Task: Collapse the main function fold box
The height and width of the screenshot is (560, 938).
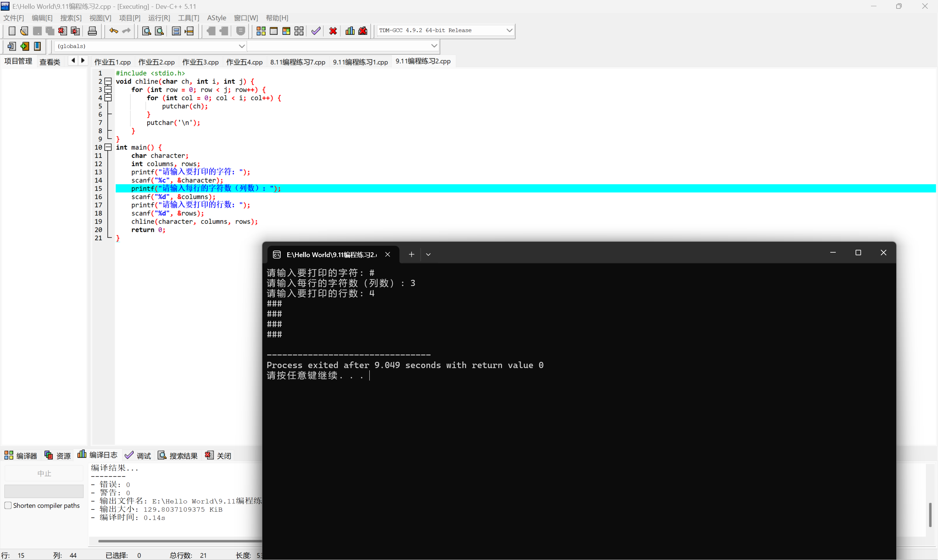Action: click(108, 147)
